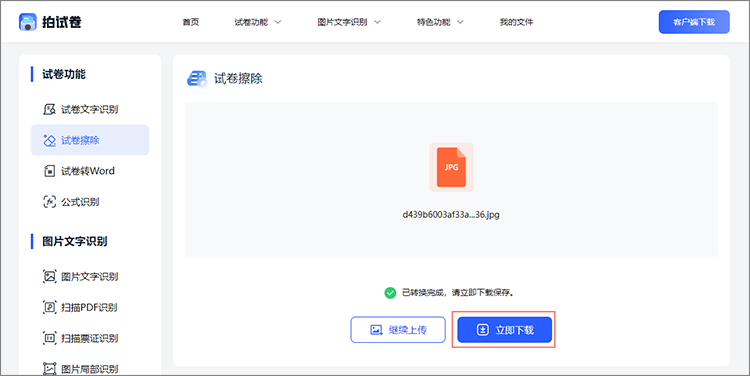Click the 试卷功能 sidebar section heading
Image resolution: width=750 pixels, height=376 pixels.
click(x=64, y=74)
